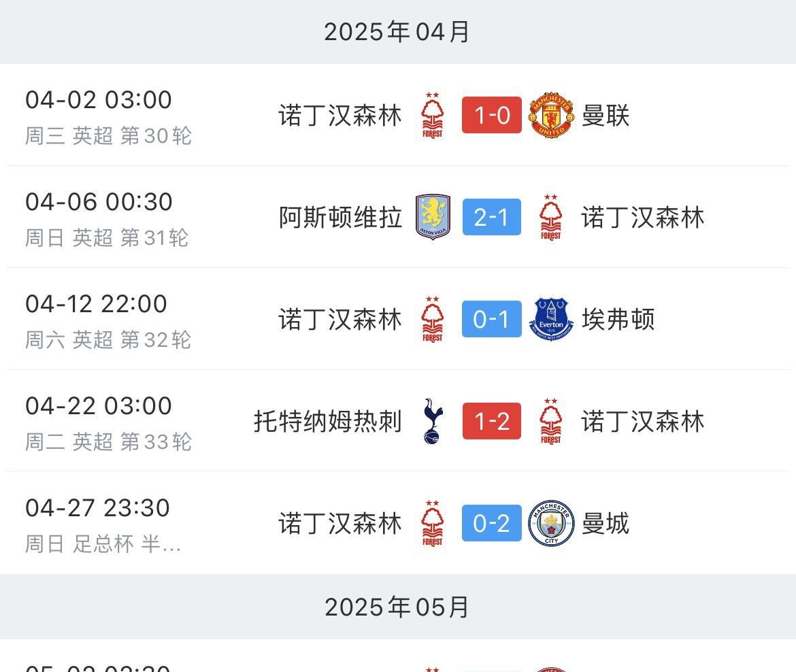Image resolution: width=796 pixels, height=672 pixels.
Task: Click the 2025年05月 month header
Action: pyautogui.click(x=398, y=607)
